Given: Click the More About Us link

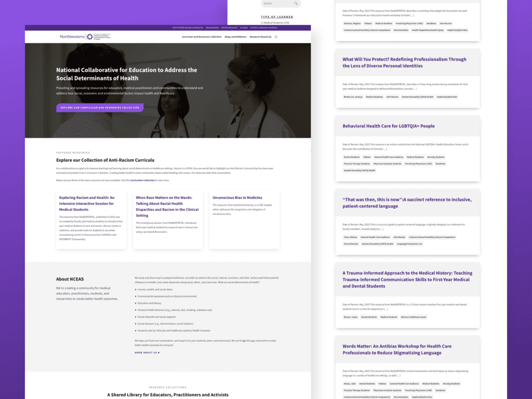Looking at the screenshot, I should [x=147, y=353].
